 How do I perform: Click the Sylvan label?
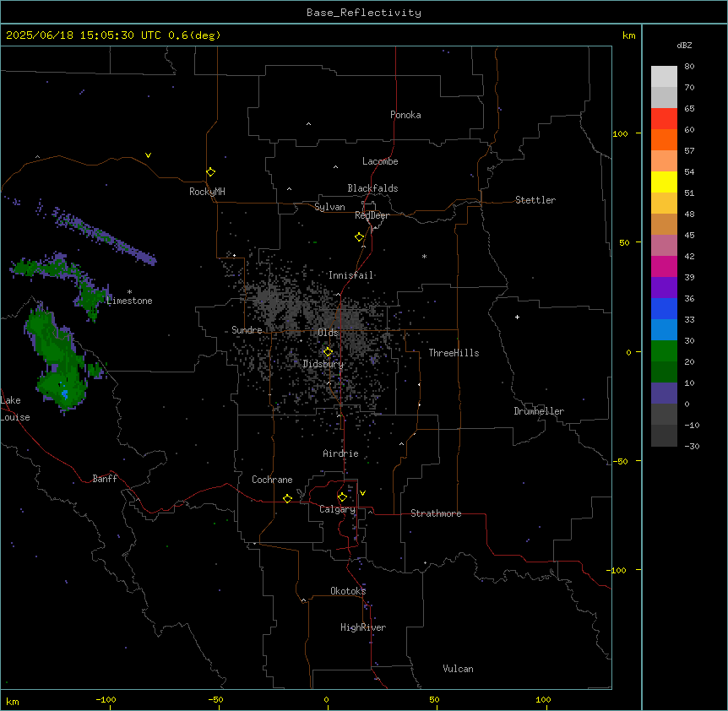click(329, 207)
